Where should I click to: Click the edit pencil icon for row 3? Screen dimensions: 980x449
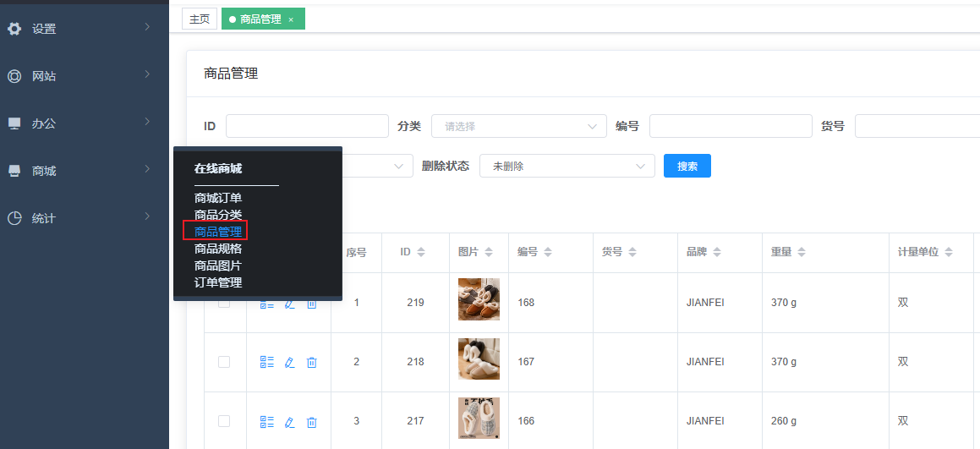click(x=289, y=421)
